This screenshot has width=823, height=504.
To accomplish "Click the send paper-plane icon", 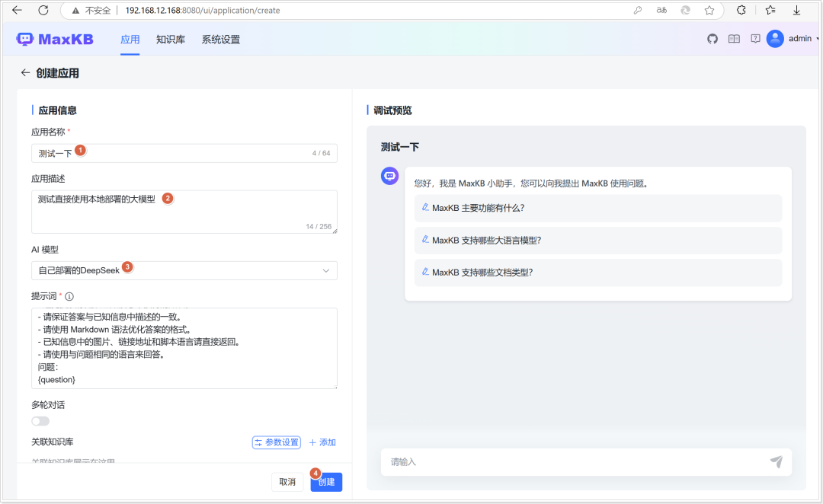I will pos(777,461).
